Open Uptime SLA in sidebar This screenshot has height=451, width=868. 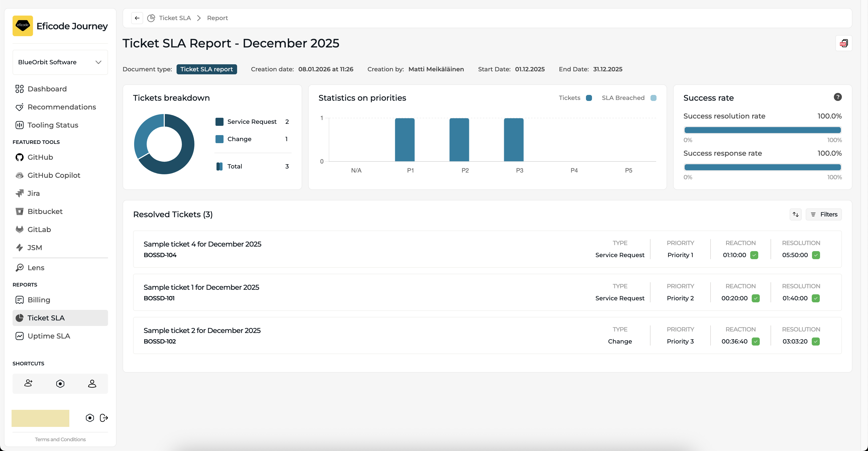tap(48, 336)
